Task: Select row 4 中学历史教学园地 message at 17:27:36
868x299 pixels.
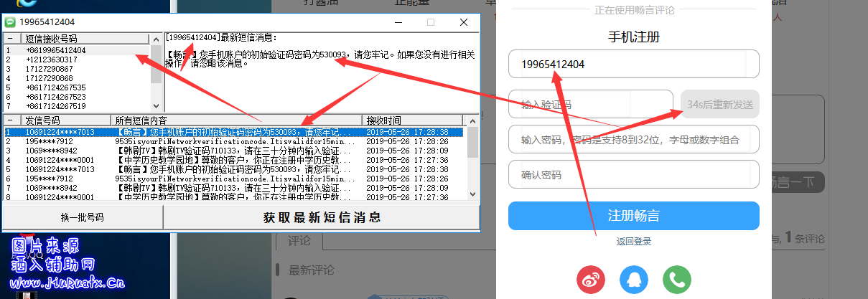Action: tap(235, 160)
